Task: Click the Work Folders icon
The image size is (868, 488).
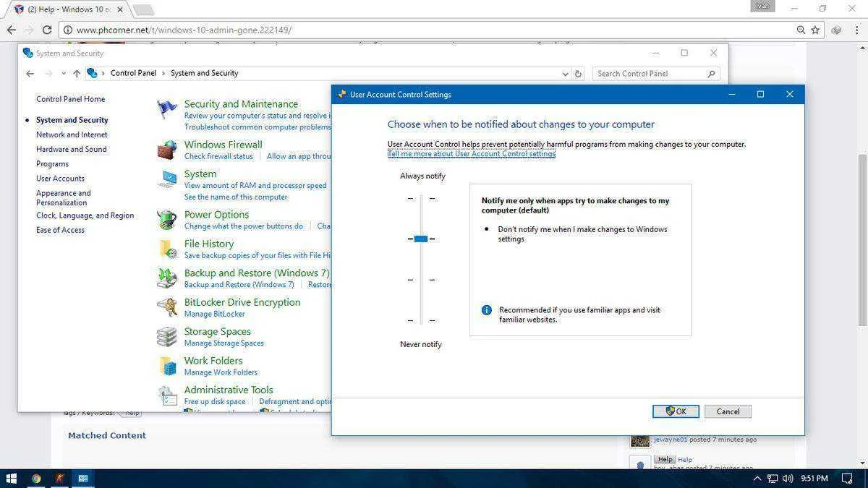Action: click(x=167, y=366)
